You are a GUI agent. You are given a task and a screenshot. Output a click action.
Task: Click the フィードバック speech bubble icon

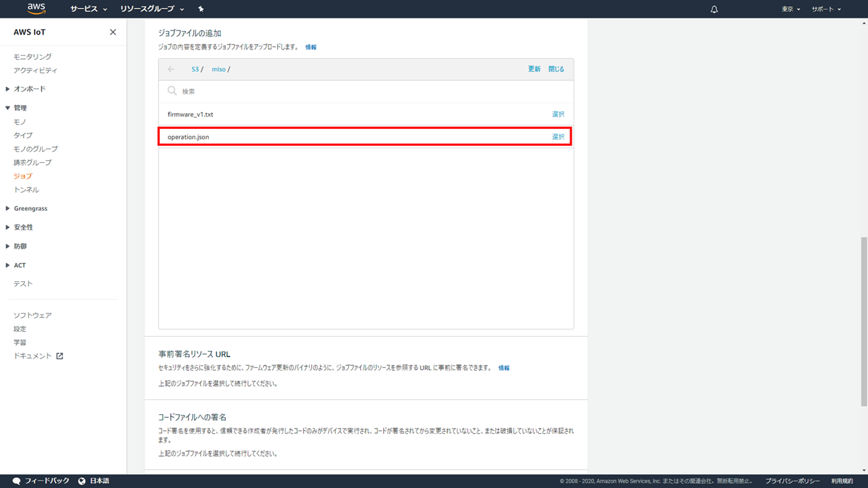click(16, 481)
